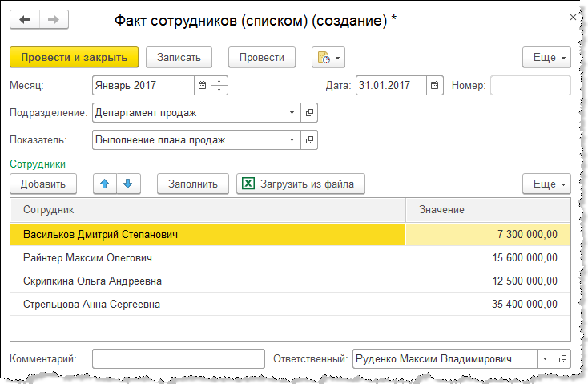Open calendar picker for the Дата field
Image resolution: width=588 pixels, height=384 pixels.
[x=435, y=85]
